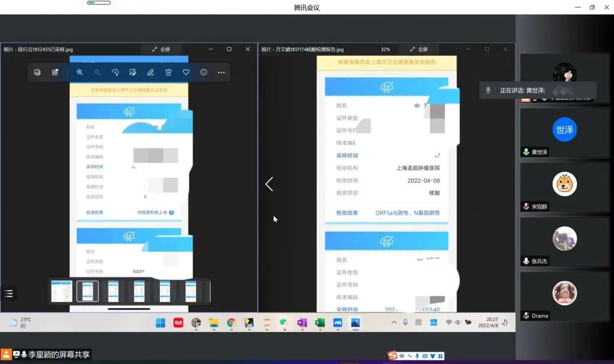Toggle the eye icon beside 姓名
The image size is (614, 364).
click(417, 106)
